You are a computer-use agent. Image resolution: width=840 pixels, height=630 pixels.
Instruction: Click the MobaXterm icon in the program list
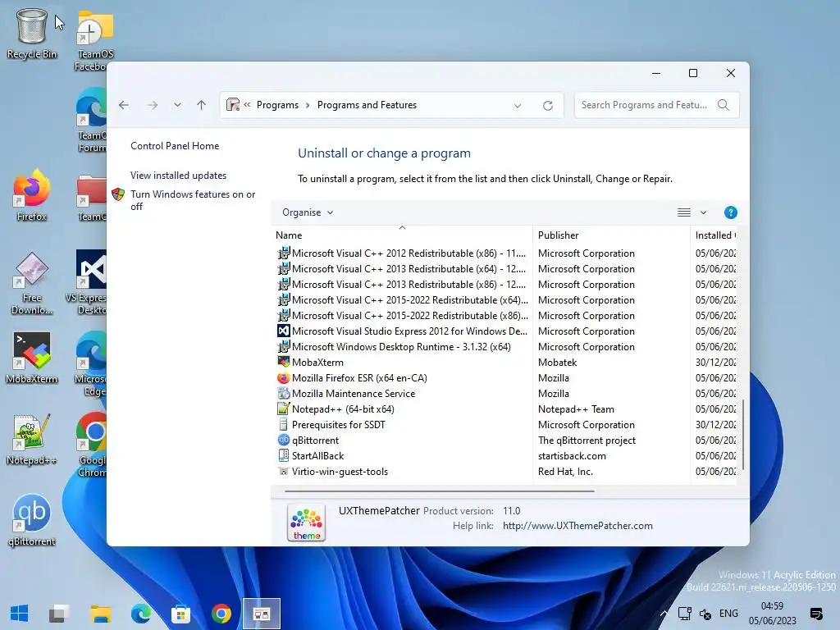[283, 362]
